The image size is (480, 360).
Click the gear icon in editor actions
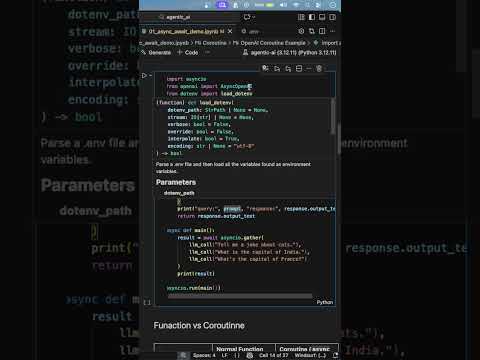(x=301, y=31)
